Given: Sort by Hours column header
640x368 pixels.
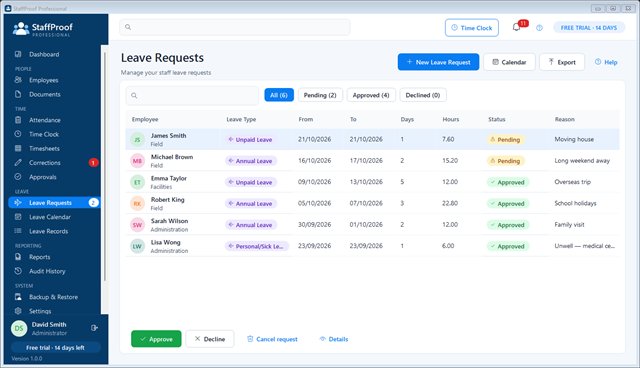Looking at the screenshot, I should (451, 119).
